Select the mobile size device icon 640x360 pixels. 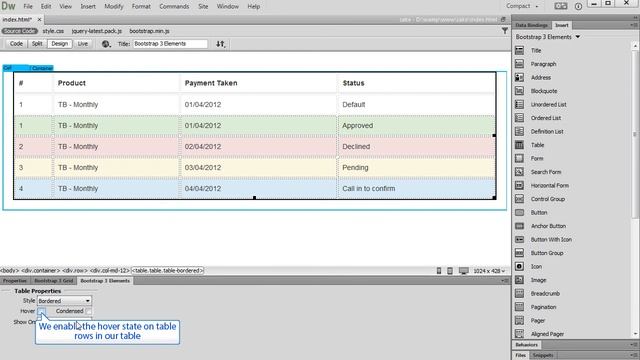pos(439,271)
